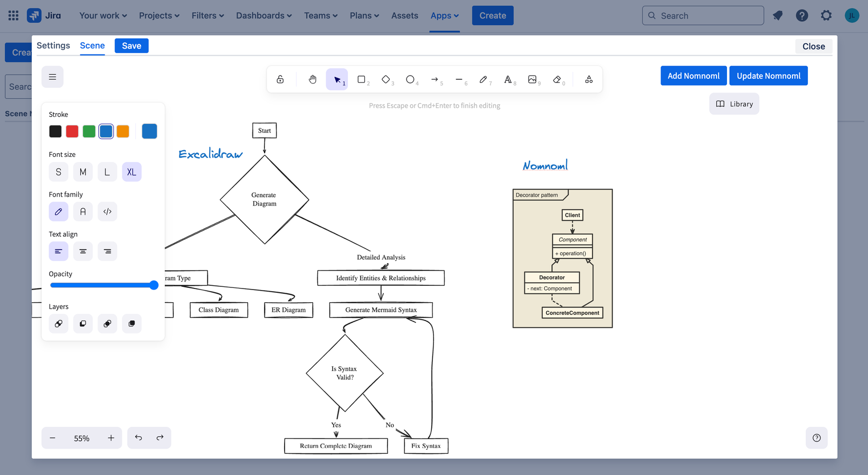Image resolution: width=868 pixels, height=475 pixels.
Task: Undo the last canvas action
Action: tap(138, 438)
